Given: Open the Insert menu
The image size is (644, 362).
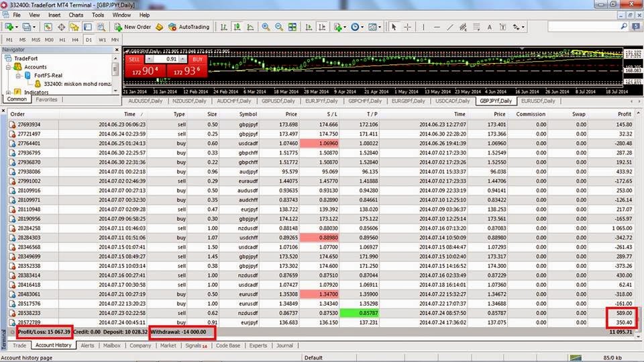Looking at the screenshot, I should point(54,15).
